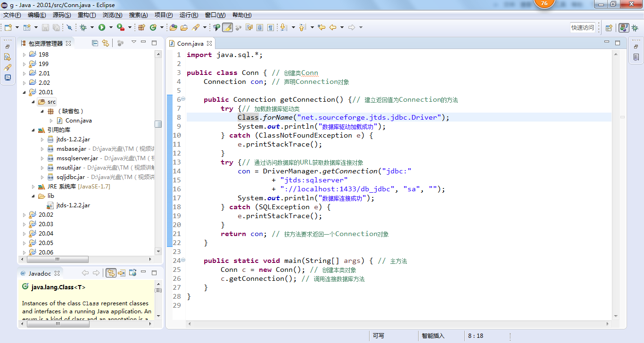Viewport: 644px width, 343px height.
Task: Click the Open Perspective icon
Action: (x=609, y=28)
